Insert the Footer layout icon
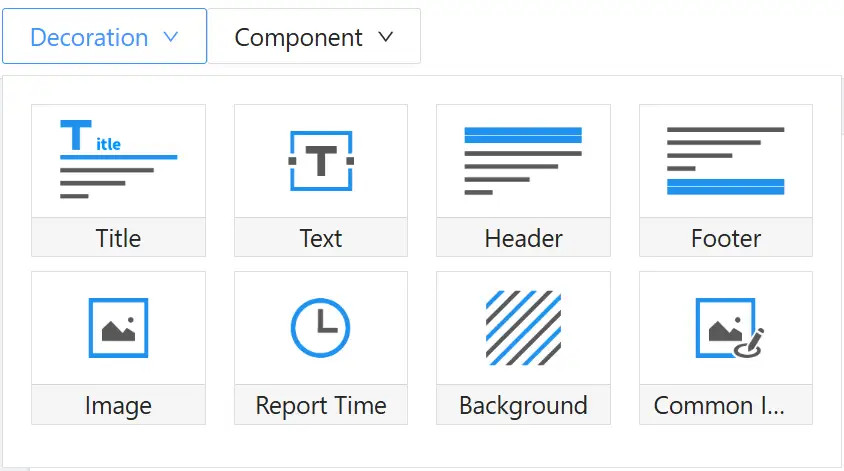The height and width of the screenshot is (471, 844). click(x=725, y=160)
